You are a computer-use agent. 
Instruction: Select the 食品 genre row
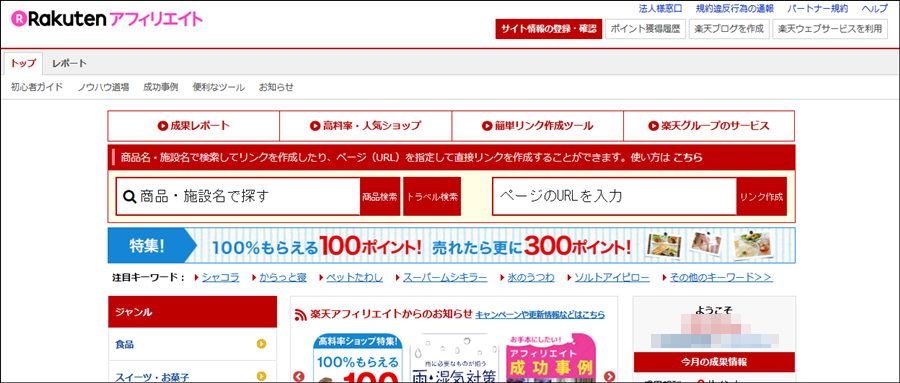tap(192, 345)
